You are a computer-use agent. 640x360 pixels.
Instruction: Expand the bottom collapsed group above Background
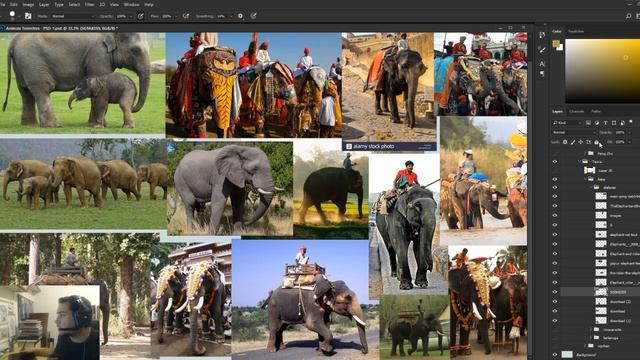(585, 346)
